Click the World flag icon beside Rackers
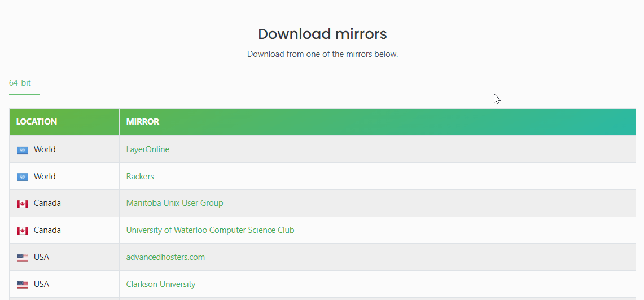The height and width of the screenshot is (300, 644). 23,177
